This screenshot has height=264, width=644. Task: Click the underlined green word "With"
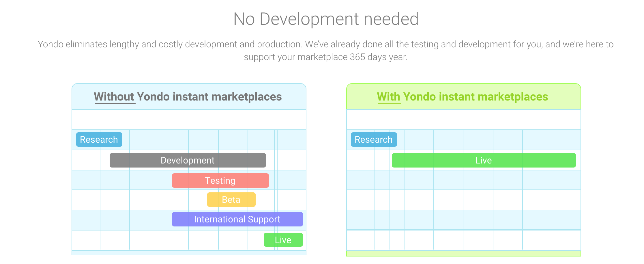388,97
